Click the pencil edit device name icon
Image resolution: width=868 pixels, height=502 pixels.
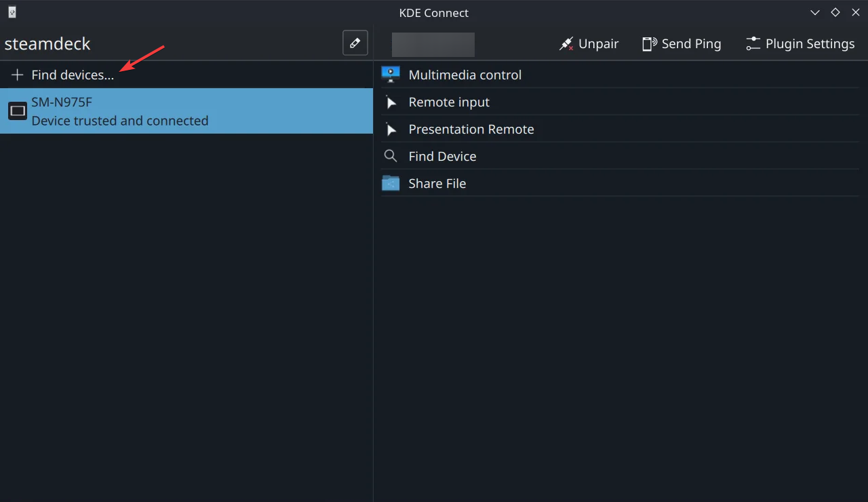(x=355, y=43)
